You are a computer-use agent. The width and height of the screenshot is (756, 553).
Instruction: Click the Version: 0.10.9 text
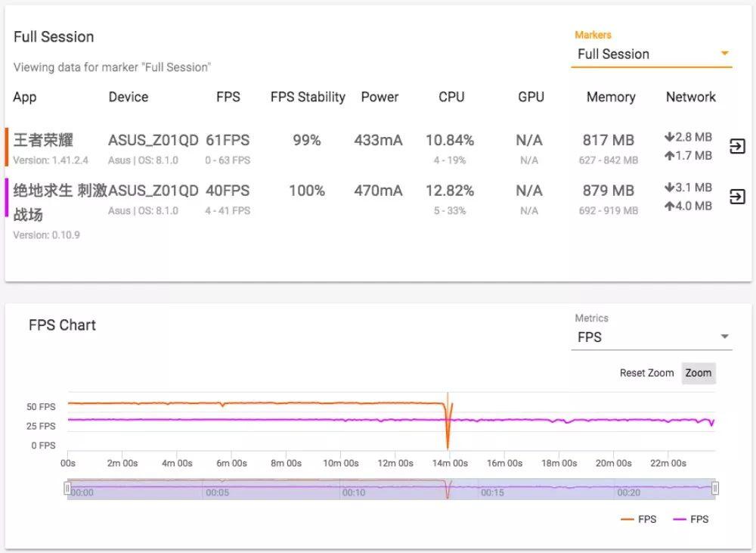(46, 235)
